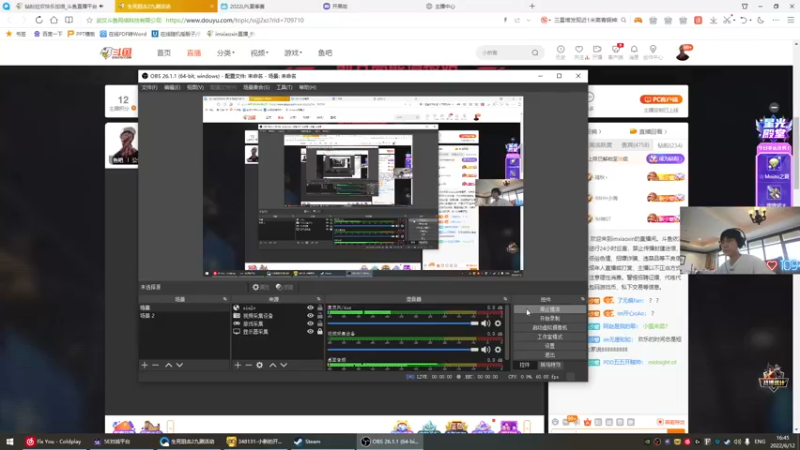Toggle visibility of the 显示器采集 source
This screenshot has width=800, height=450.
(310, 332)
